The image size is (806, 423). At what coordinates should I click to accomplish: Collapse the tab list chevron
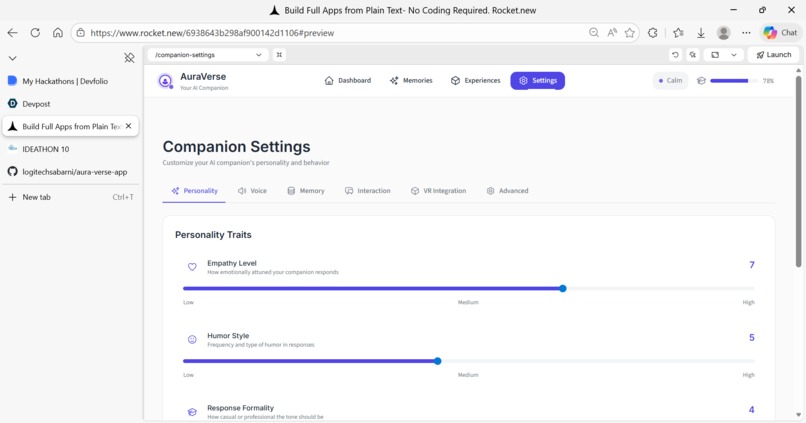(13, 58)
